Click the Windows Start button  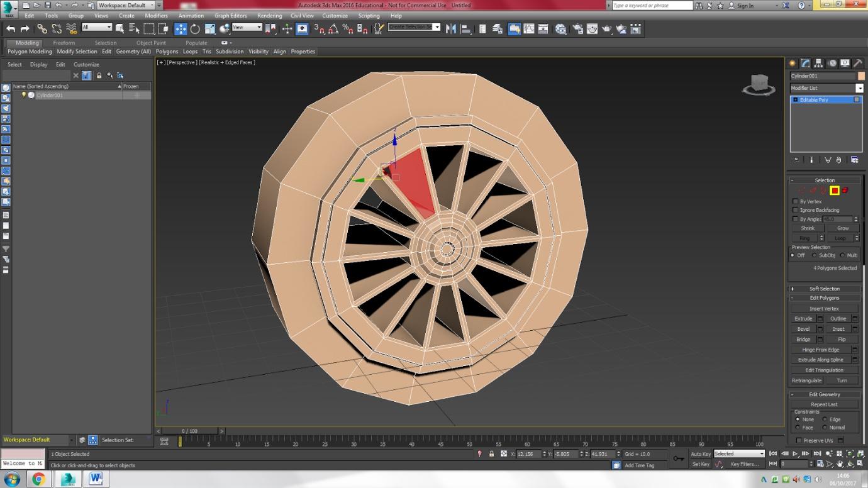12,479
